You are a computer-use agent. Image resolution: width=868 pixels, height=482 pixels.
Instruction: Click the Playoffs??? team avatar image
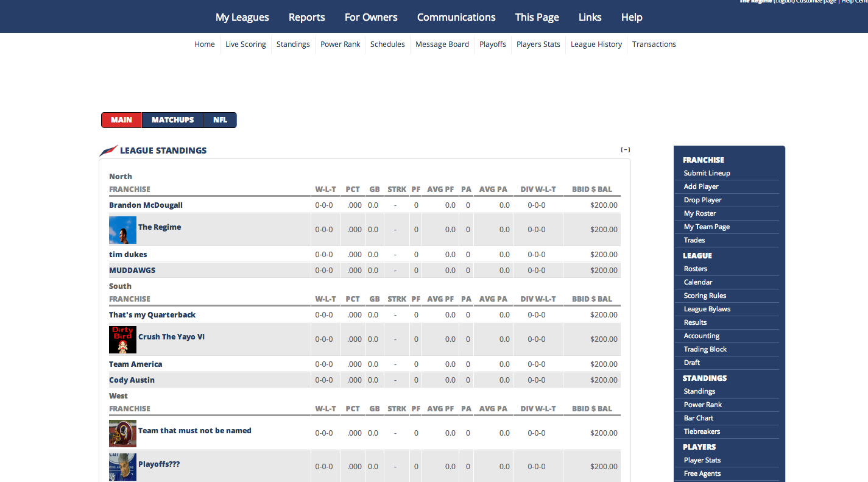(122, 467)
